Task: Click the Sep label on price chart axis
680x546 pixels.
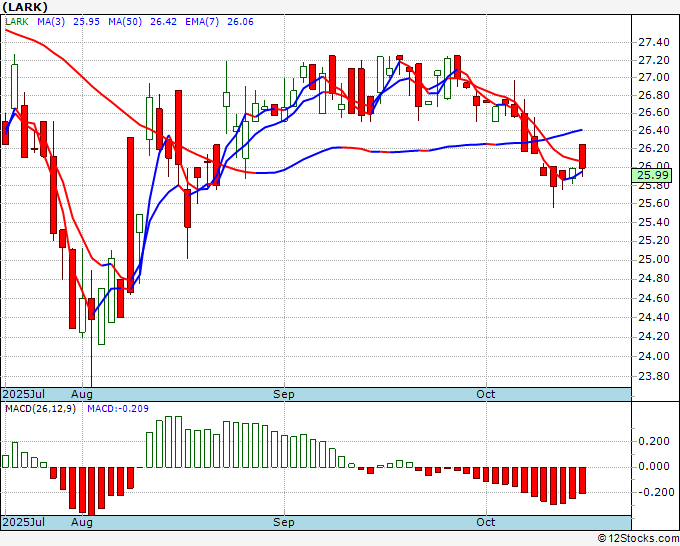Action: pyautogui.click(x=284, y=394)
